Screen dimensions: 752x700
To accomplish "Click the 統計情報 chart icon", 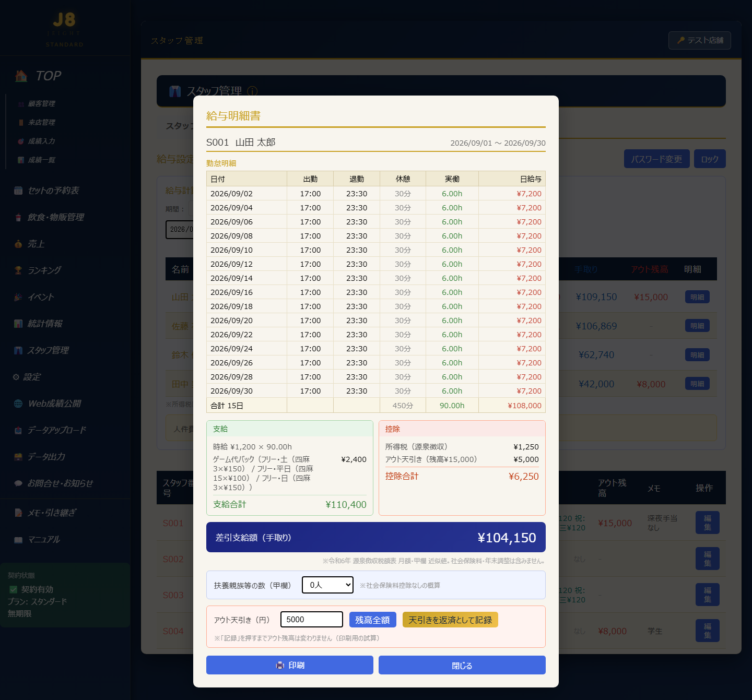I will click(18, 324).
